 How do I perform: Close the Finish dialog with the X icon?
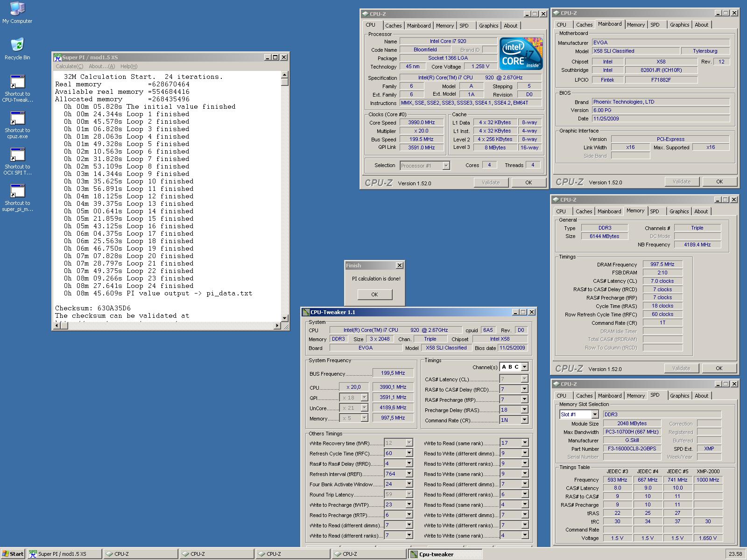pos(399,266)
